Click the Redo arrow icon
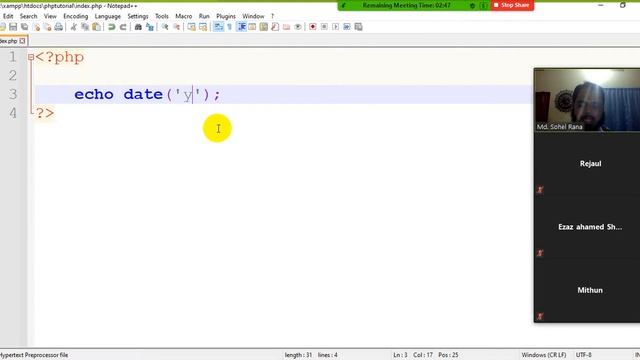This screenshot has height=360, width=640. pos(123,27)
